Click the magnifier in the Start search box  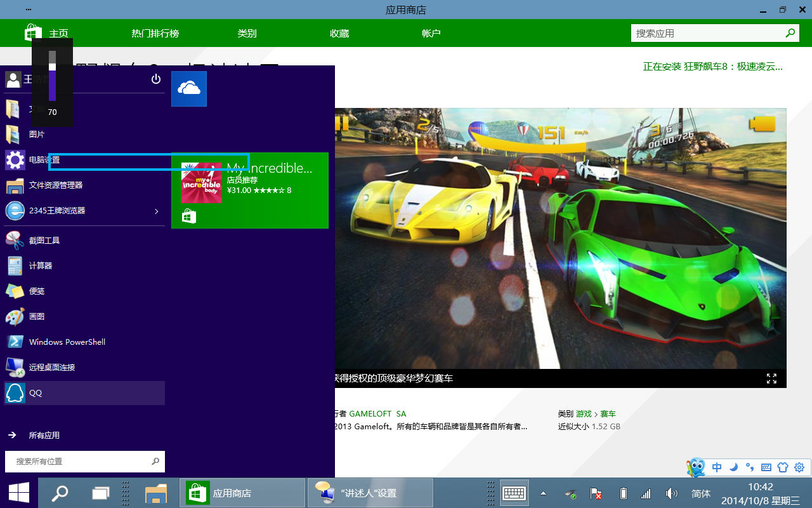(155, 462)
